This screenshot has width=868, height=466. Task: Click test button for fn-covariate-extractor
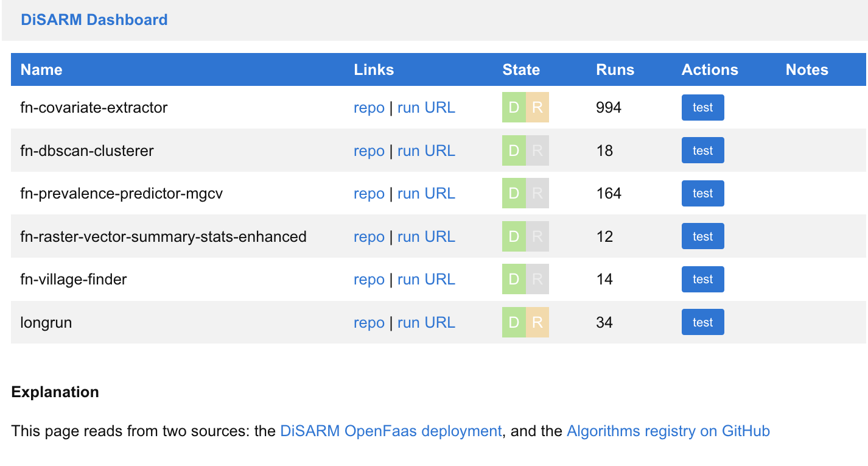point(702,108)
